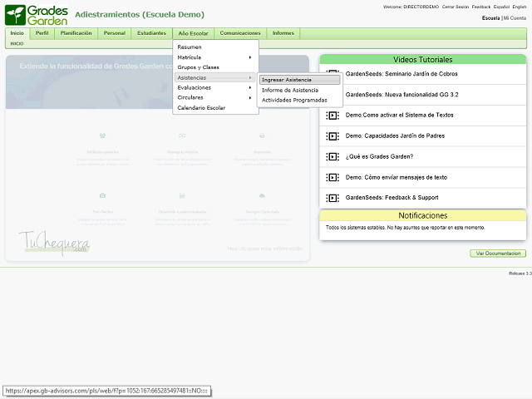Click the video icon beside Cómo enviar mensajes de texto
Viewport: 532px width, 399px height.
[x=332, y=177]
